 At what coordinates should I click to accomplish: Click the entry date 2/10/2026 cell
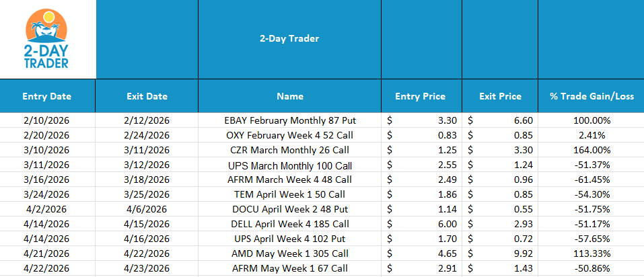(46, 120)
